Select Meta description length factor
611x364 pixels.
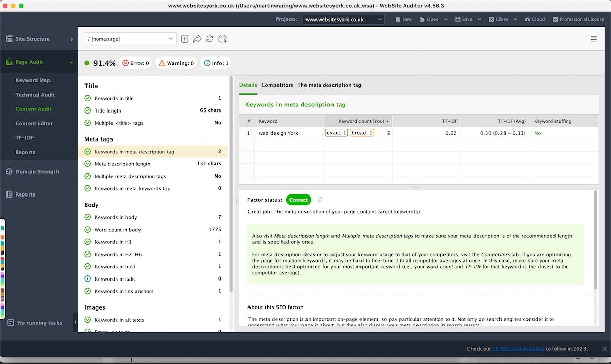point(153,164)
